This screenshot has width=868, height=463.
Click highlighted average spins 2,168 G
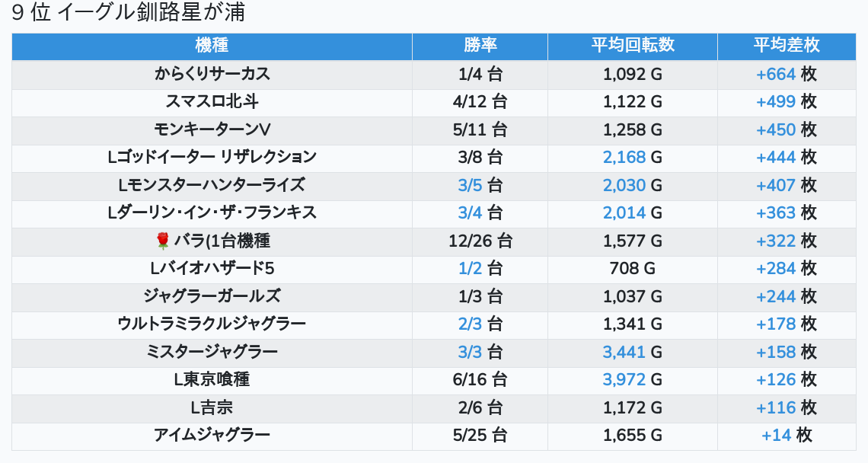pyautogui.click(x=633, y=158)
